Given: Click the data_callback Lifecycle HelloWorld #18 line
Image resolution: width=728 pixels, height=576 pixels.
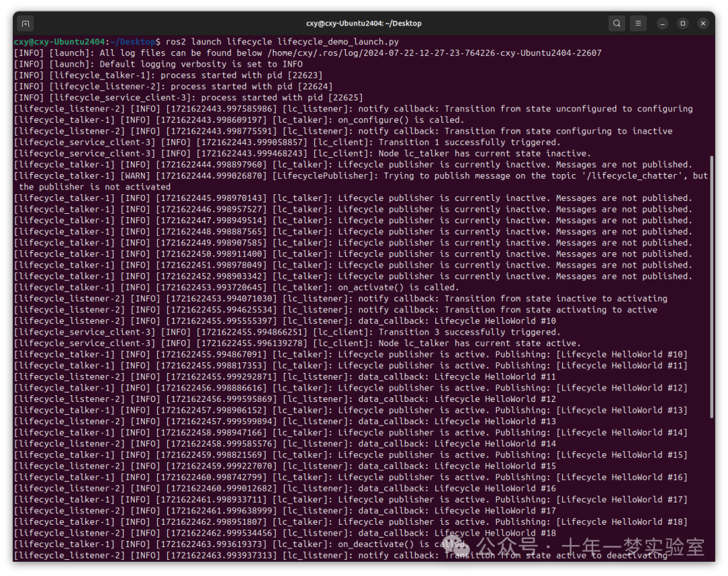Looking at the screenshot, I should click(285, 533).
